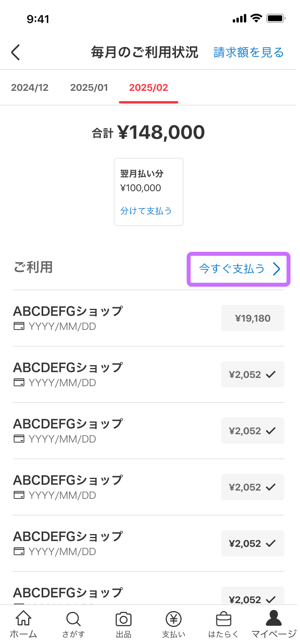Tap the back arrow icon
The height and width of the screenshot is (644, 300).
(x=15, y=52)
